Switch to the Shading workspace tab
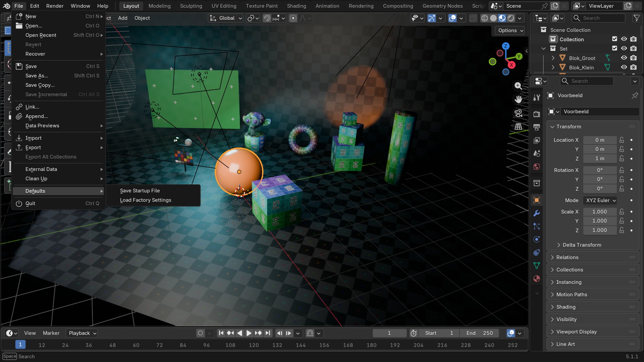Image resolution: width=644 pixels, height=362 pixels. 297,6
